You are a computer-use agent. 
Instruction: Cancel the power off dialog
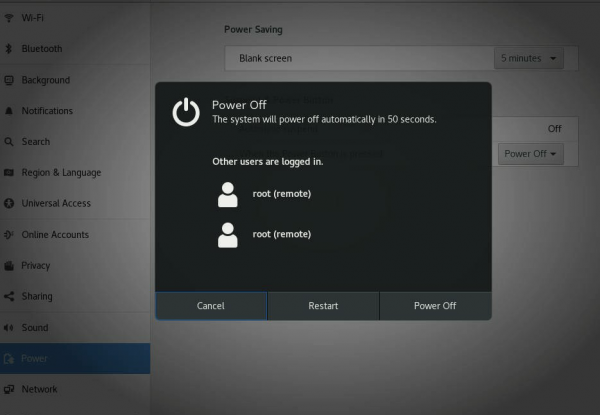211,306
